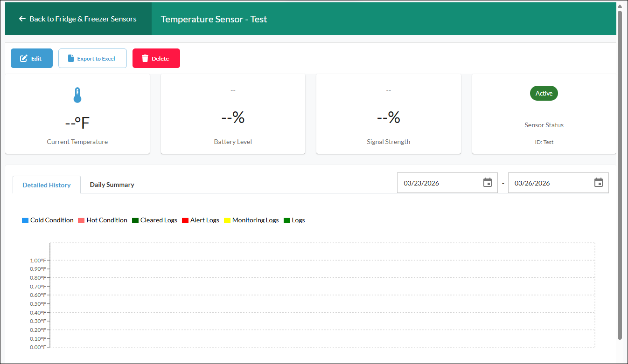
Task: Click the back arrow icon in header
Action: pos(22,19)
